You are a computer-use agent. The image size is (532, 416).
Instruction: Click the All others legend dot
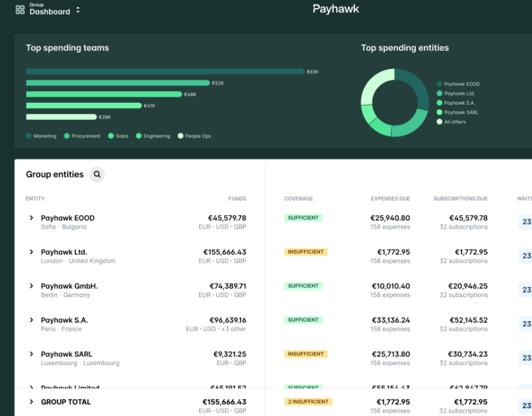(x=439, y=122)
